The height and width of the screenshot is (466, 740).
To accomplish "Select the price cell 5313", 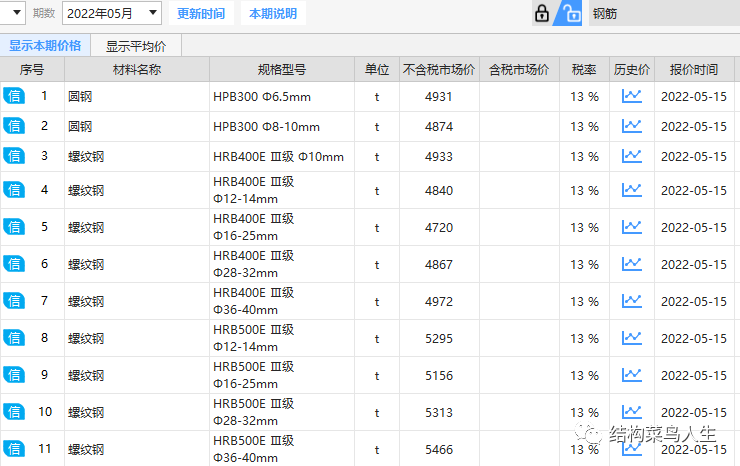I will [439, 413].
